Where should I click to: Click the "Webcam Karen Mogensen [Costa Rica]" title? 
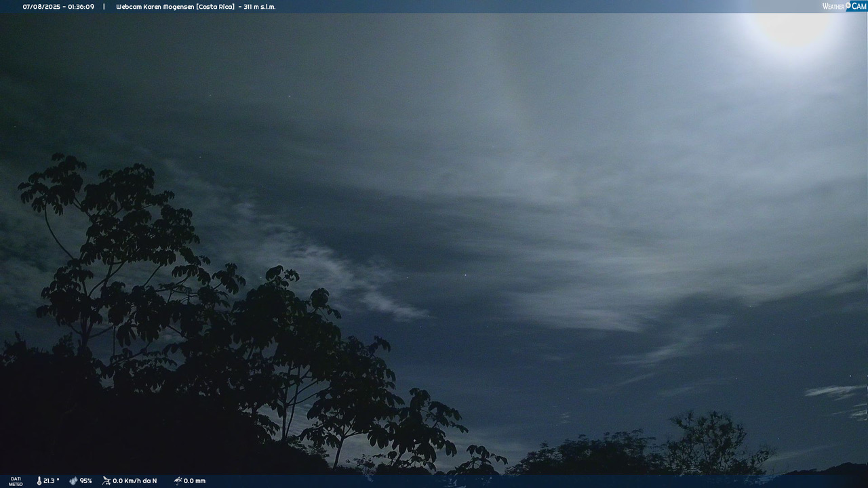click(x=176, y=7)
